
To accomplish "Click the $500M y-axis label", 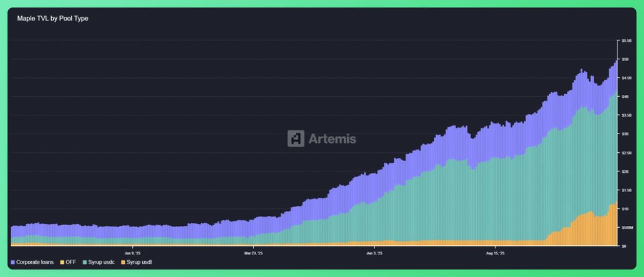I will coord(627,228).
